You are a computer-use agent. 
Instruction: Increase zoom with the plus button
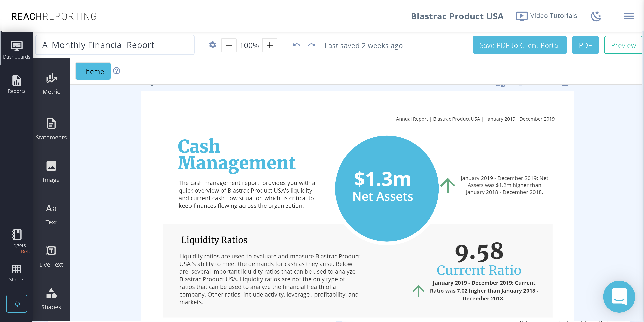pos(270,45)
